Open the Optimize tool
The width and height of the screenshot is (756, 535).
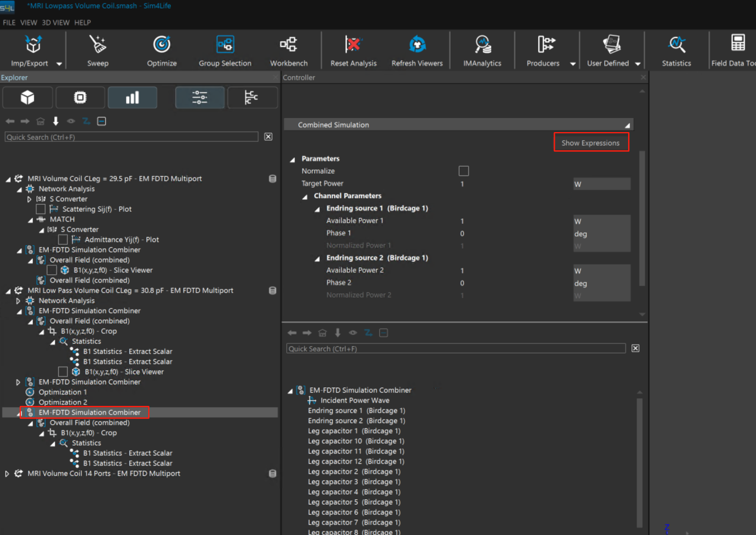tap(162, 51)
